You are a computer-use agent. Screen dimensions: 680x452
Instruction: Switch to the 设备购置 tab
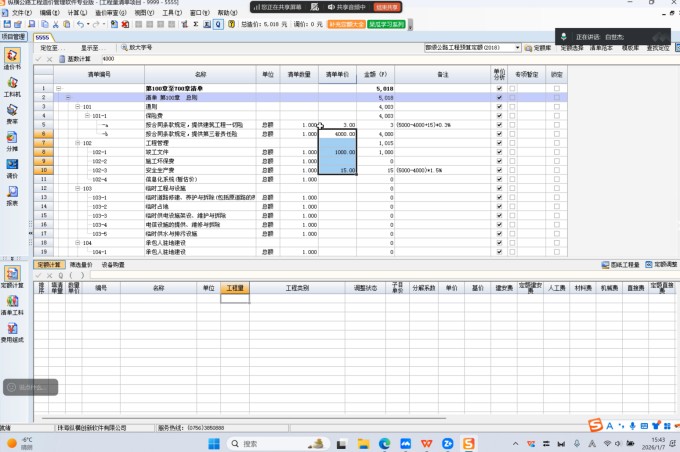click(113, 264)
